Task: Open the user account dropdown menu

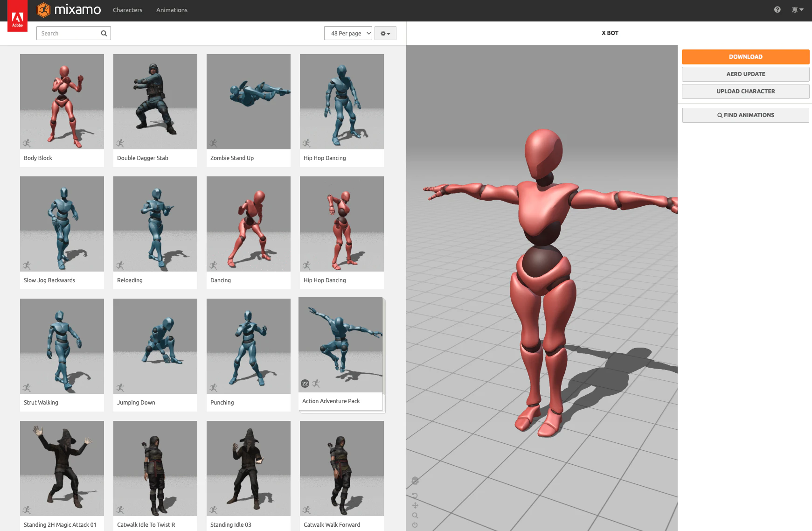Action: (x=798, y=9)
